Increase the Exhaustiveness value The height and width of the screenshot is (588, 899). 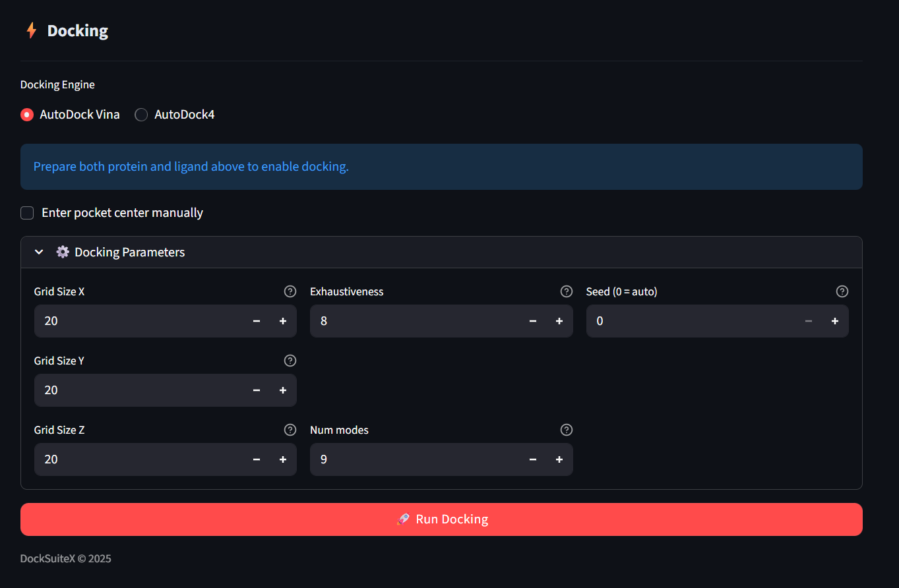tap(559, 321)
